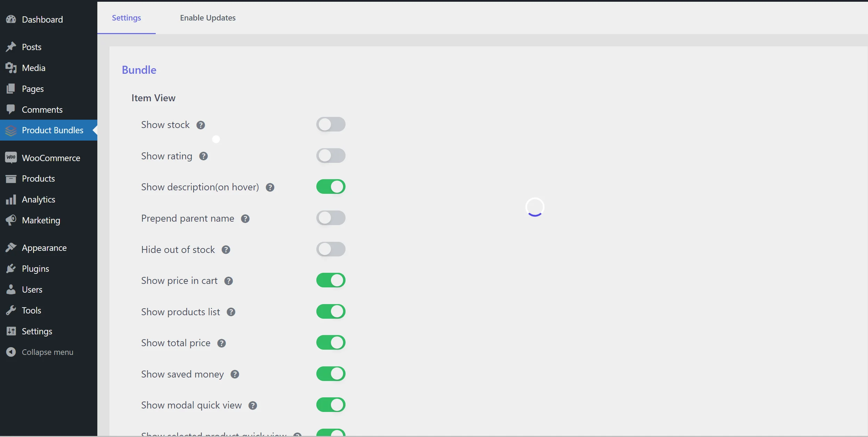Click the WooCommerce sidebar icon
This screenshot has width=868, height=437.
point(10,157)
